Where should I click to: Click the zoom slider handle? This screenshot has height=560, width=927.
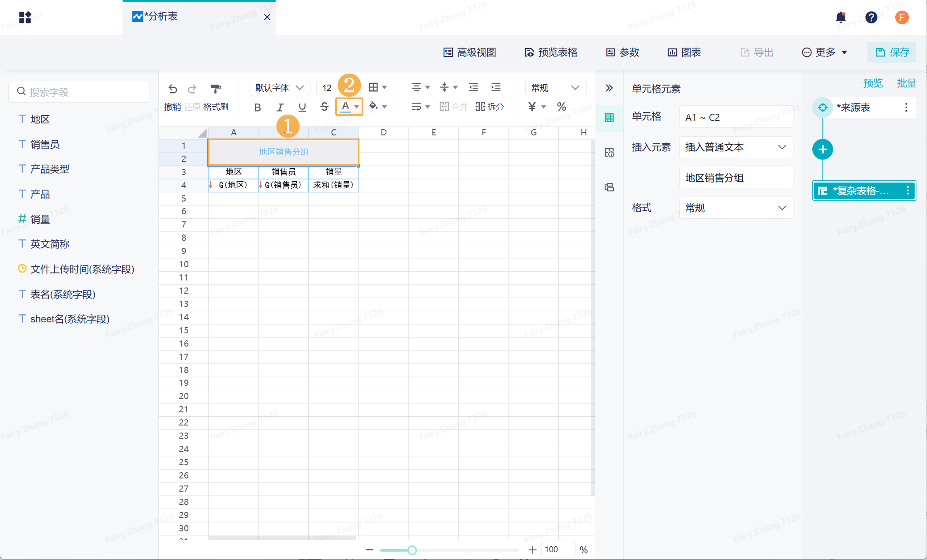click(x=412, y=550)
